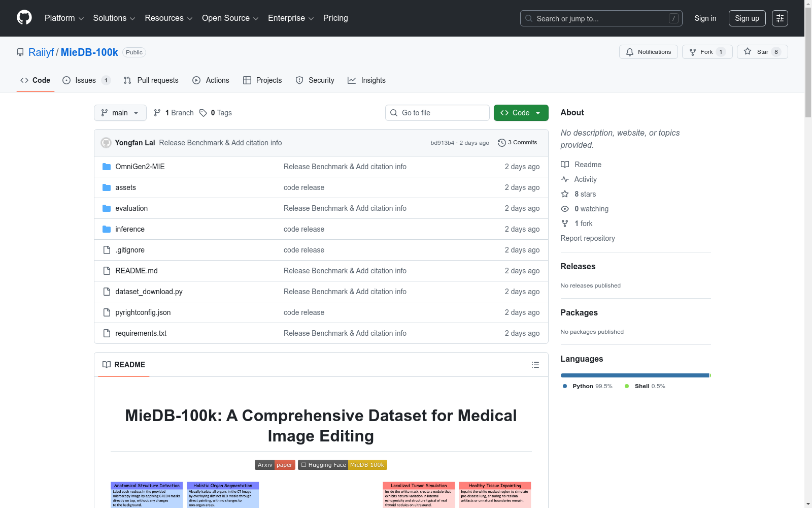This screenshot has height=508, width=812.
Task: Click the fork icon in the Fork button
Action: pos(693,52)
